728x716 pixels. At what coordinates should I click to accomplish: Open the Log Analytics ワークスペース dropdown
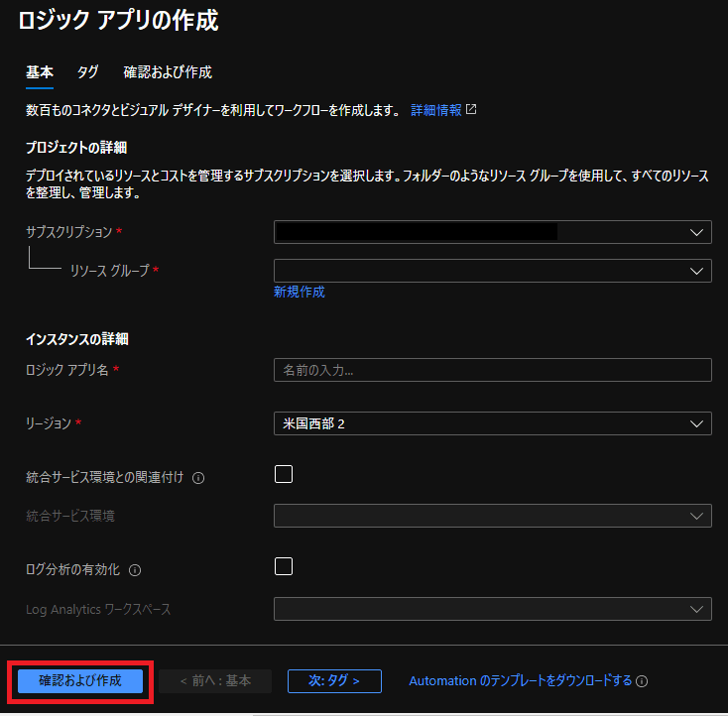click(x=493, y=609)
